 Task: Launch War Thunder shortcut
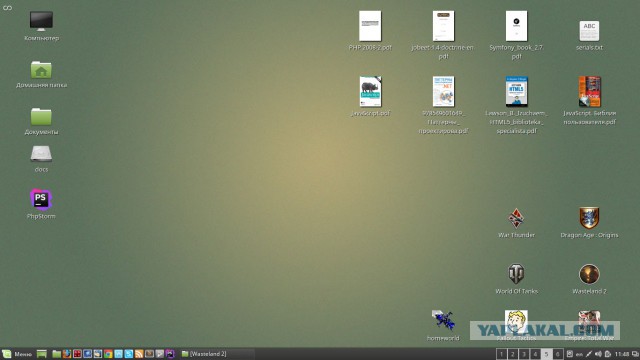click(516, 223)
